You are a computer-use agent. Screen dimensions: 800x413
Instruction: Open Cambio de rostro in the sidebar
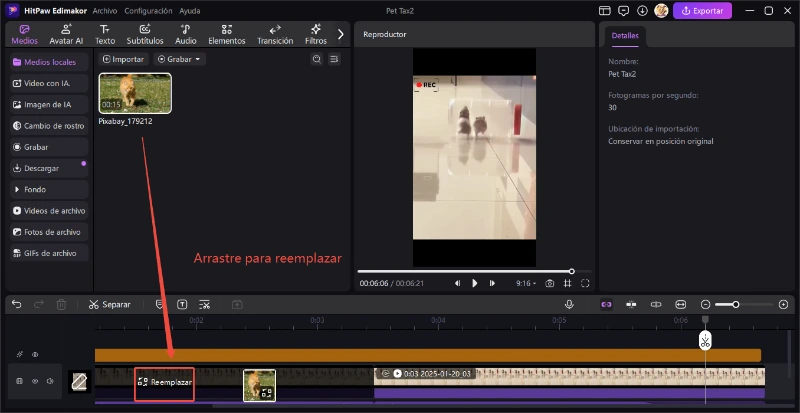[x=49, y=126]
